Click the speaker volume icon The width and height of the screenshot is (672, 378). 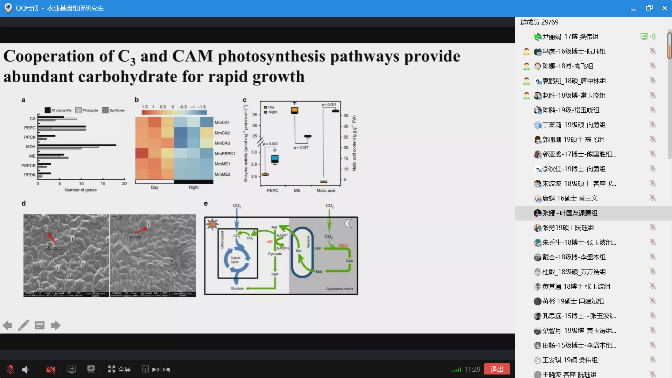point(26,369)
